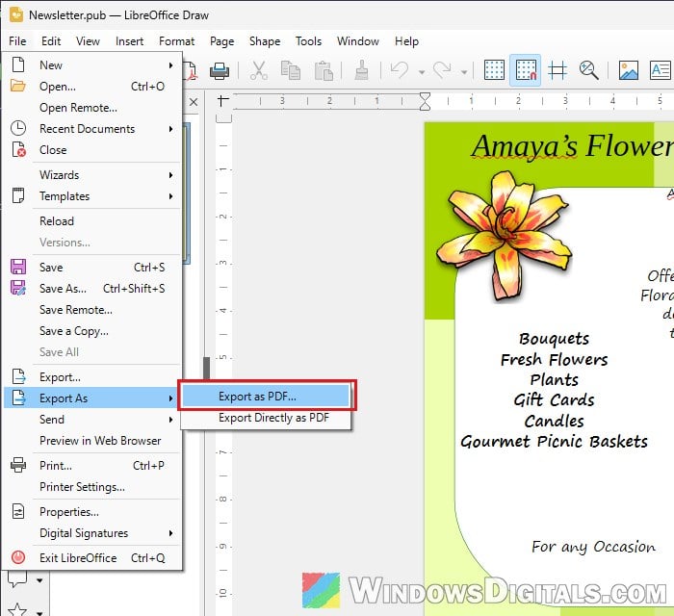This screenshot has height=616, width=674.
Task: Click the Cut scissors icon
Action: tap(258, 70)
